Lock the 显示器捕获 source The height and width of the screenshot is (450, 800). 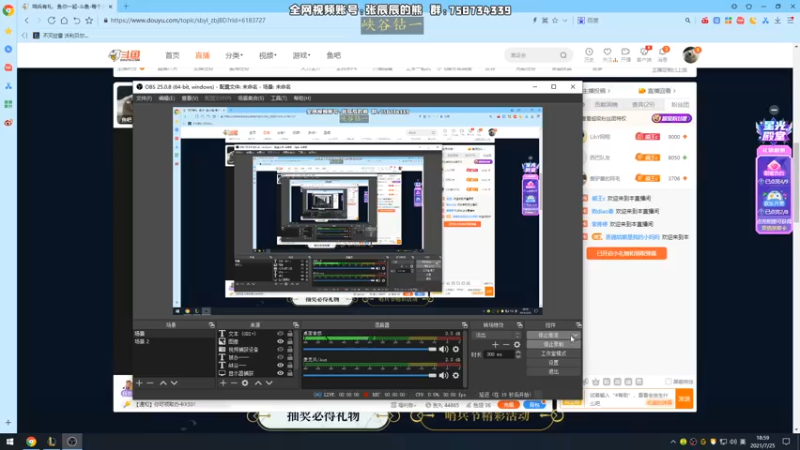290,373
